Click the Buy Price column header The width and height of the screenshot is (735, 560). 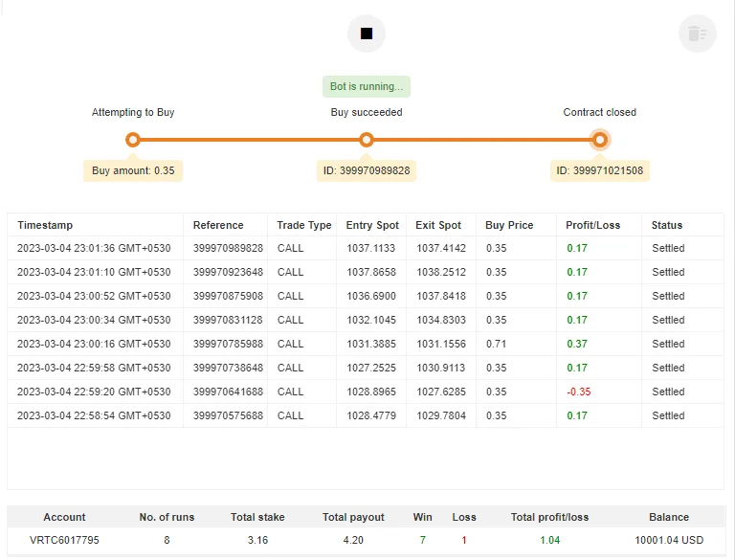[509, 225]
